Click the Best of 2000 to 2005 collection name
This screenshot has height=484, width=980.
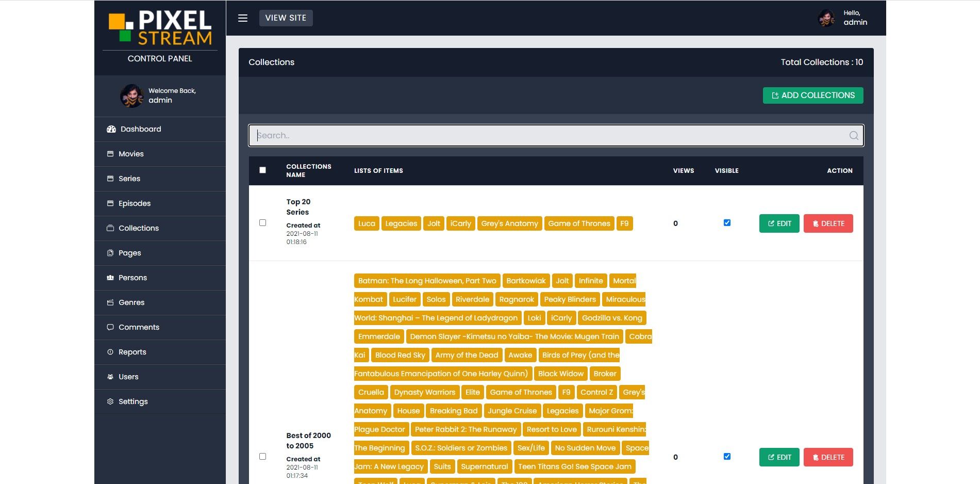(x=309, y=441)
